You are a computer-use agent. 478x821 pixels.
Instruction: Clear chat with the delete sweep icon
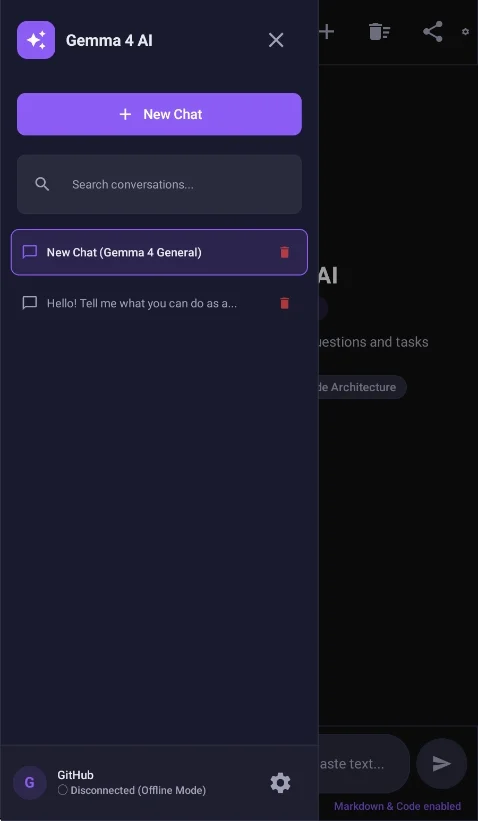[380, 32]
